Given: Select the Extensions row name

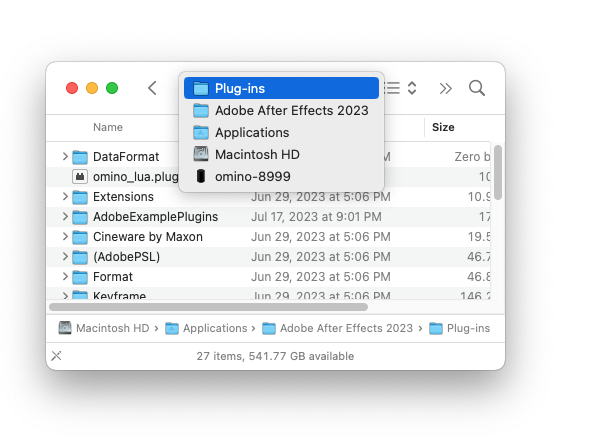Looking at the screenshot, I should (123, 196).
